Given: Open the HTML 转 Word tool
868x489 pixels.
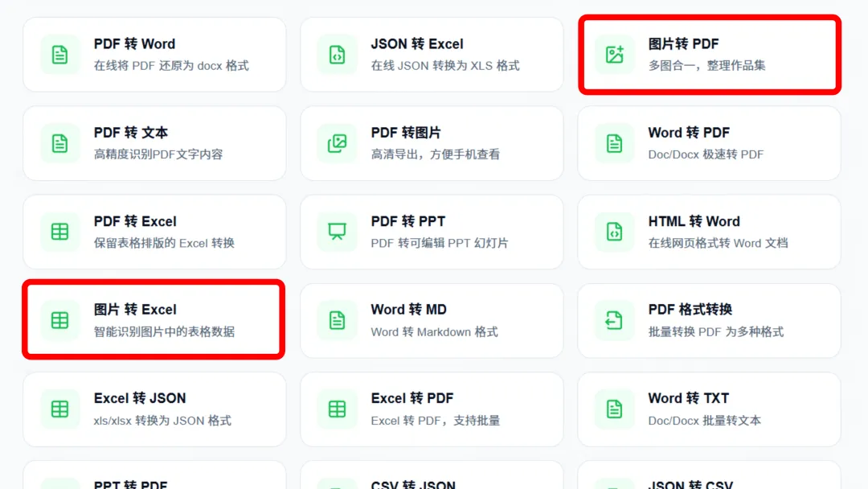Looking at the screenshot, I should point(709,232).
